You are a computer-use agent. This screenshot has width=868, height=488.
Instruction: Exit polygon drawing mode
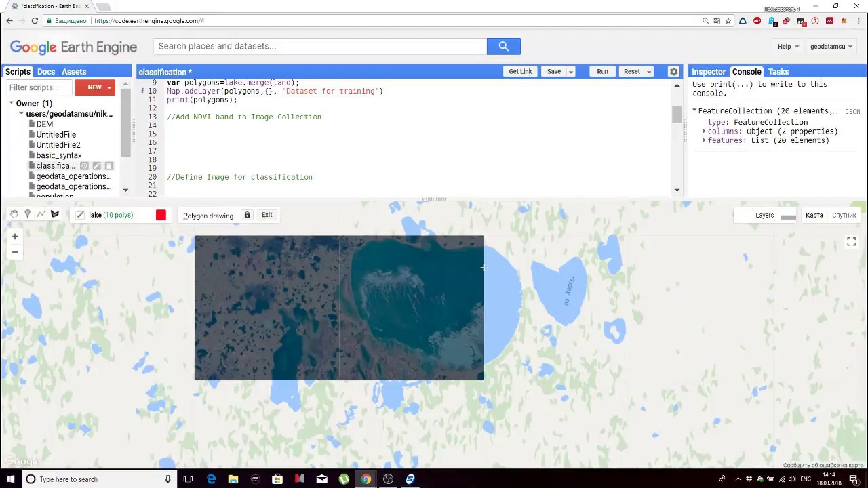[x=267, y=215]
